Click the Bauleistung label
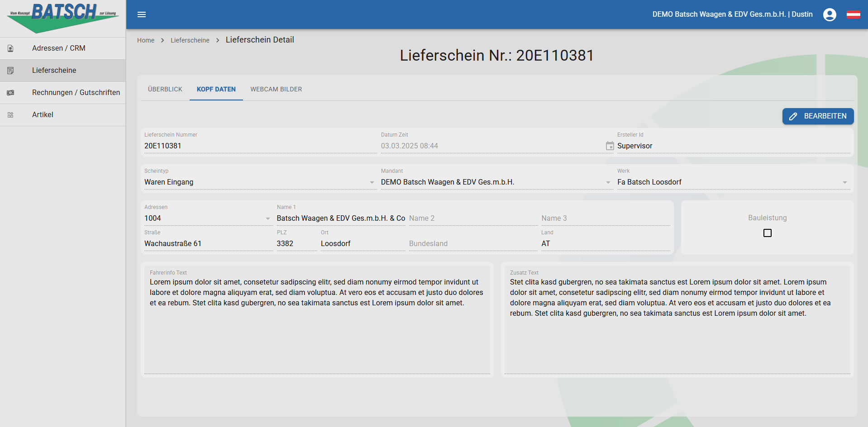The image size is (868, 427). [768, 218]
